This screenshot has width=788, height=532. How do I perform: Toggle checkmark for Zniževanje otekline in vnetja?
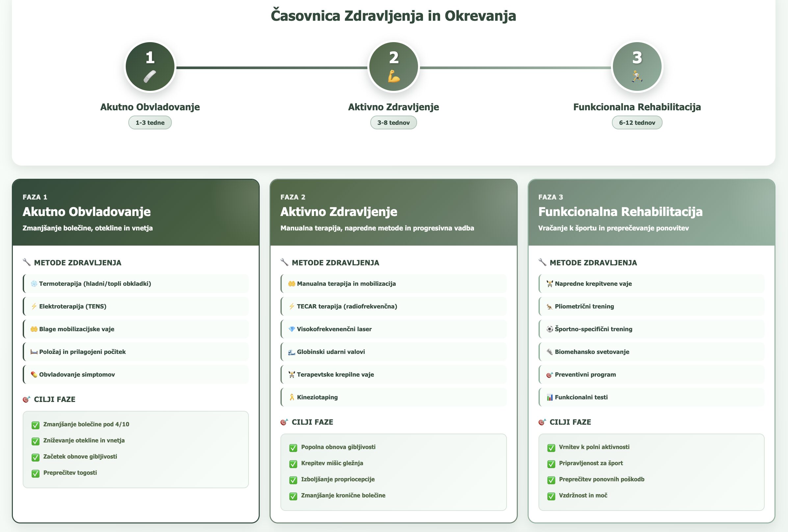click(x=36, y=441)
